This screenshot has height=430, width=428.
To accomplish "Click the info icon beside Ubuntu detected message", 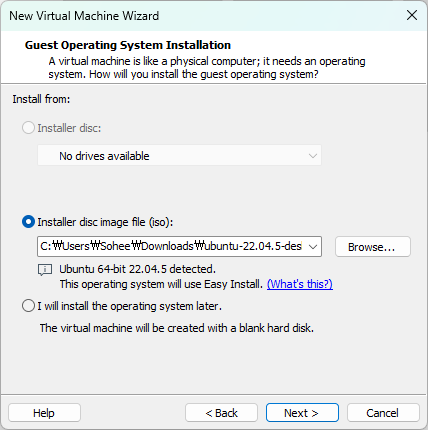I will click(x=45, y=270).
